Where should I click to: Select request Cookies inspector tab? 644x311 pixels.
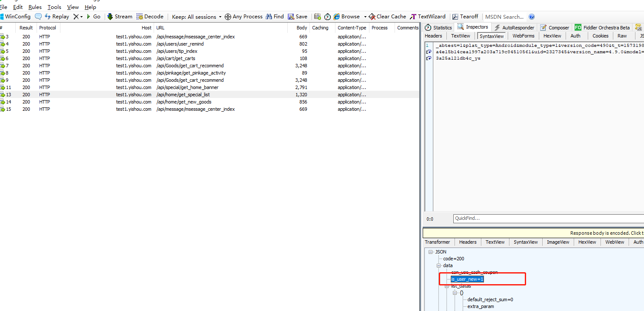pos(601,36)
